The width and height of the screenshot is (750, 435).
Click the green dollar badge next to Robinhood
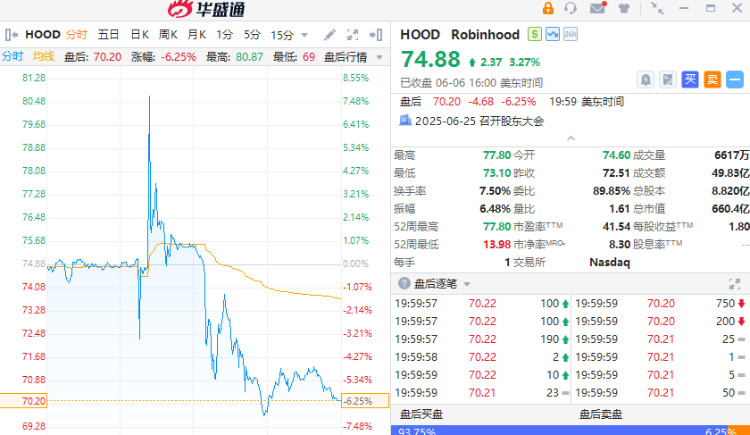point(534,34)
